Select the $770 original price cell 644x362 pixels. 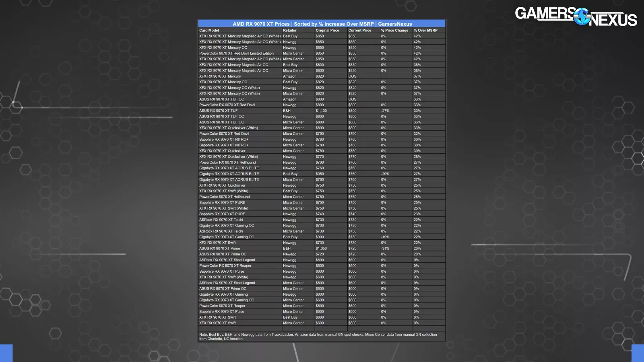tap(320, 157)
